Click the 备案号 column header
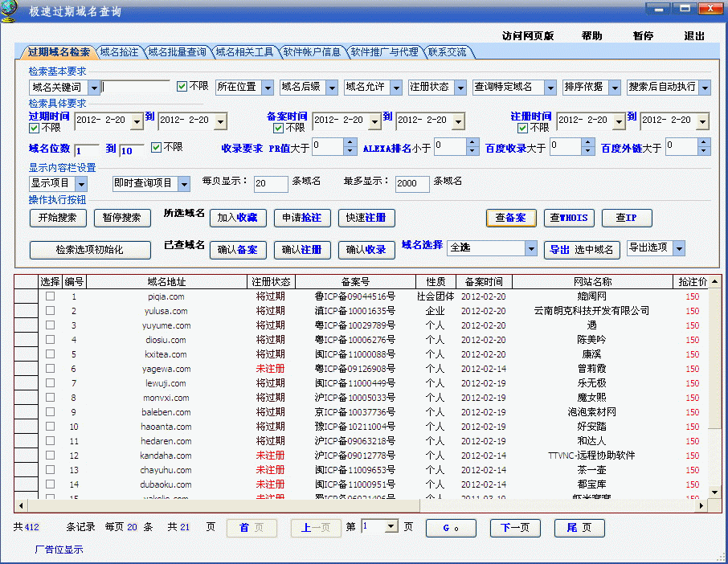The width and height of the screenshot is (728, 564). click(355, 282)
